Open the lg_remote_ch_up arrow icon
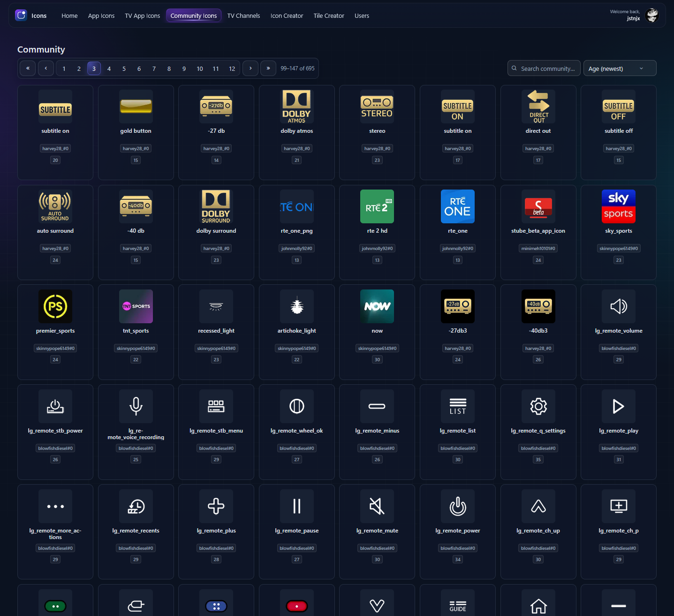674x616 pixels. pos(538,506)
